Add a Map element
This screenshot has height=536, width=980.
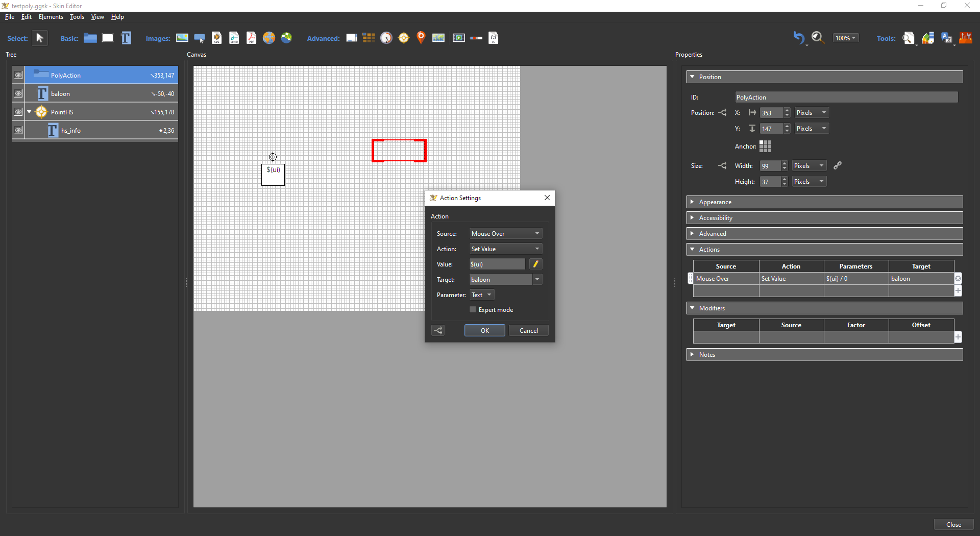pyautogui.click(x=438, y=38)
